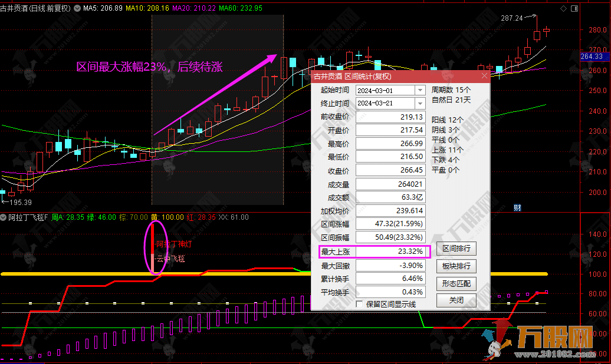Click the 下跌 4个 statistic
The image size is (611, 364).
445,160
